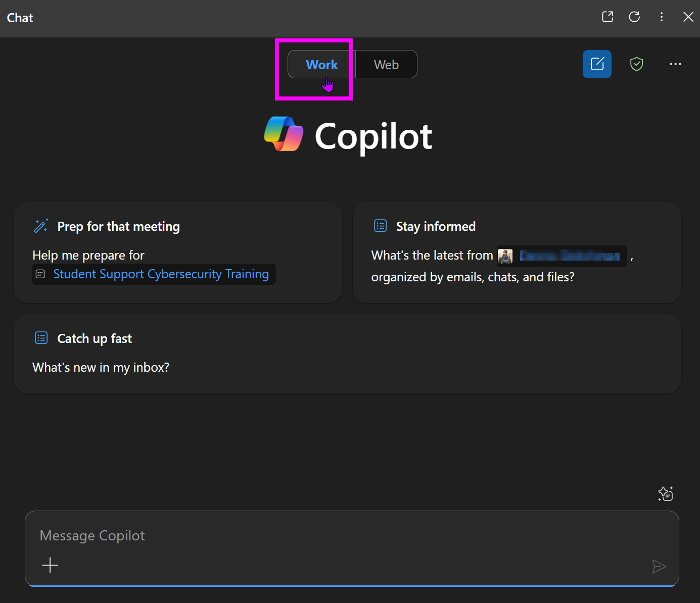Click "organized by emails, chats, and files?" text
This screenshot has width=700, height=603.
[473, 277]
